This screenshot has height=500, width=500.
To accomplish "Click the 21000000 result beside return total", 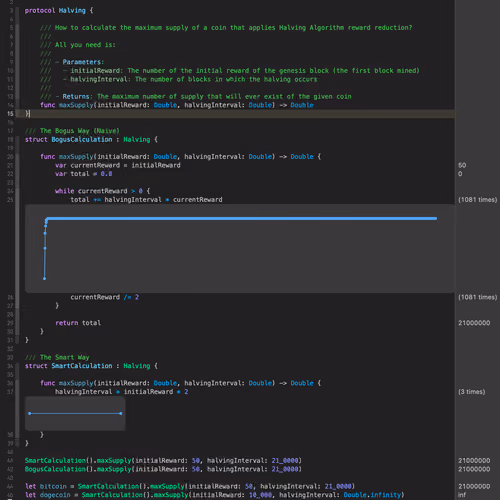I will pos(474,323).
